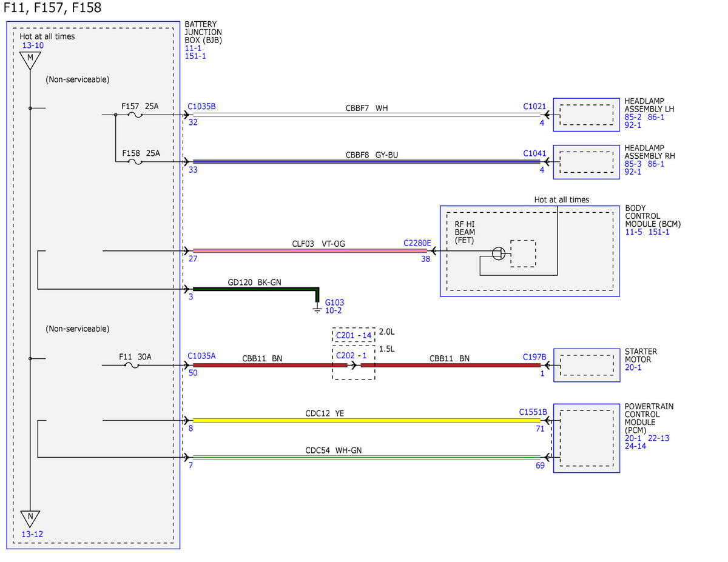Select the CLF03 VT-OG wire label

point(318,244)
